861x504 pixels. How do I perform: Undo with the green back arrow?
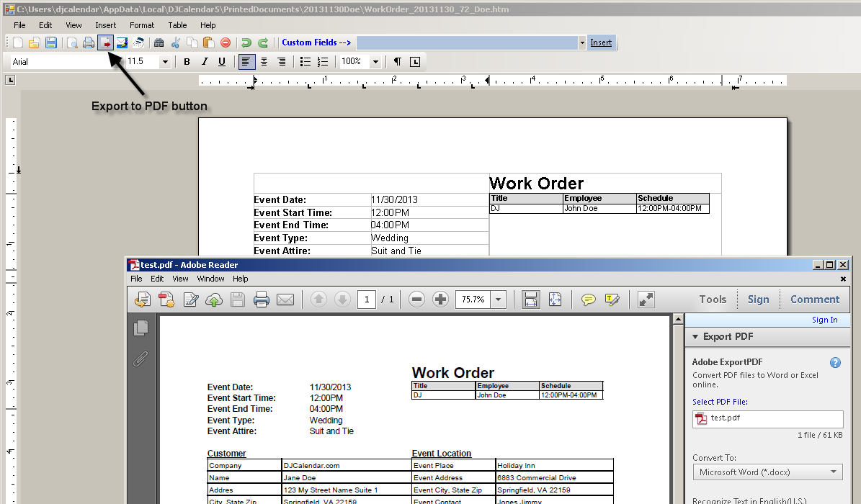[246, 42]
